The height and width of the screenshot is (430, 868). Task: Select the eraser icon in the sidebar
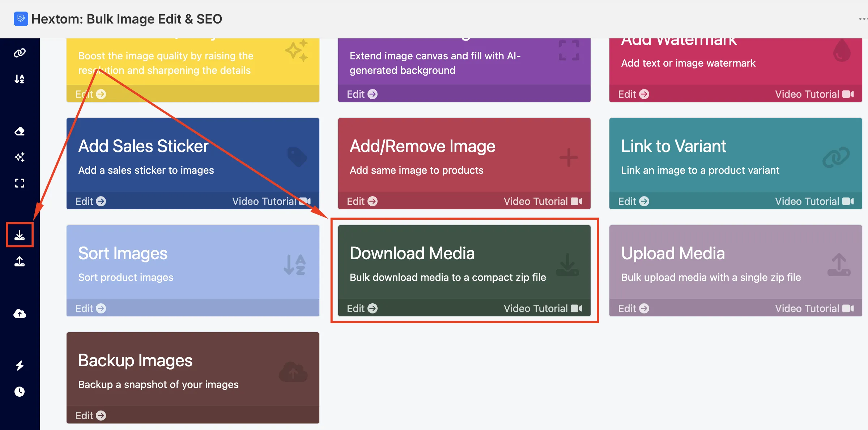20,131
